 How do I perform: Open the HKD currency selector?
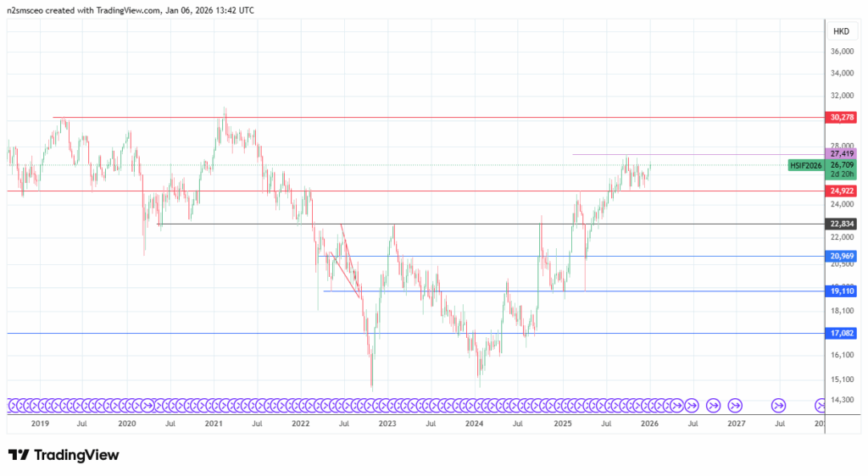[x=841, y=31]
